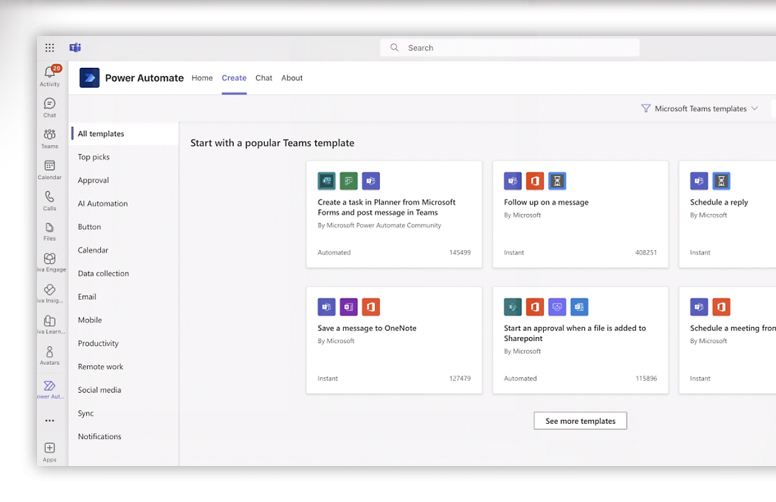Screen dimensions: 776x502
Task: Switch to the Home tab
Action: coord(202,78)
